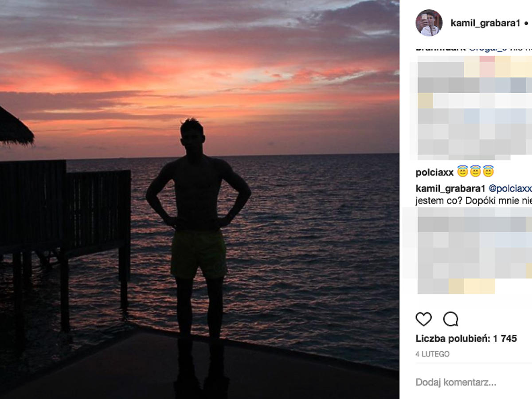Select the second pixelated comment block below reply

[474, 250]
